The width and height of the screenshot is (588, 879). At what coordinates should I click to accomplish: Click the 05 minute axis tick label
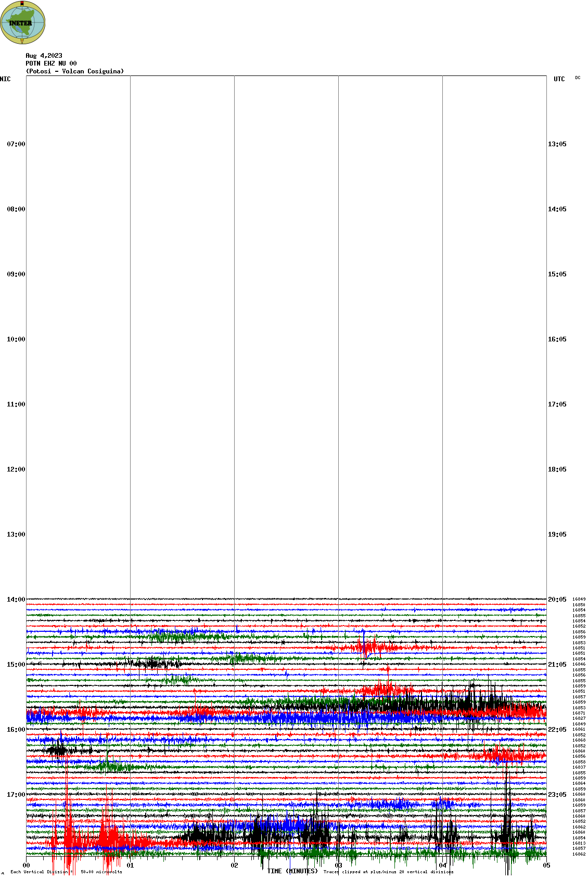coord(546,865)
